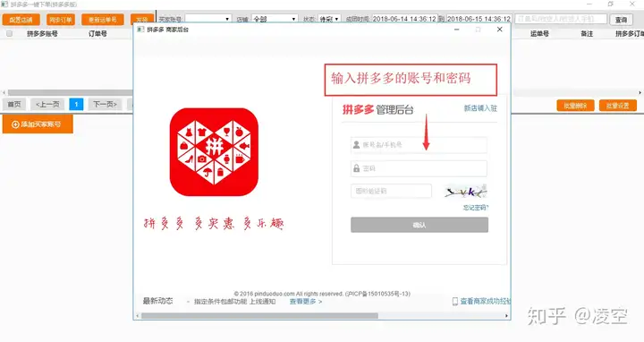Tick the select-all checkbox in table header

click(10, 34)
